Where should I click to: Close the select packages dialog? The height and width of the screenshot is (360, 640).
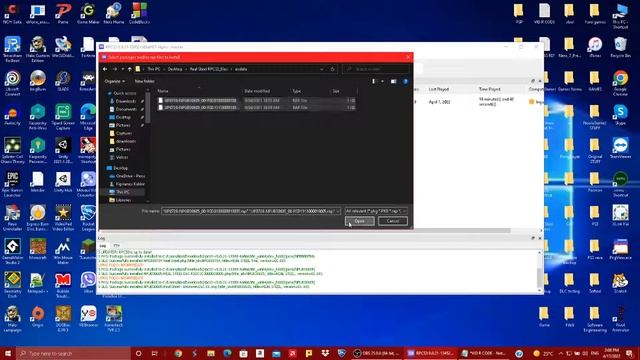[408, 57]
